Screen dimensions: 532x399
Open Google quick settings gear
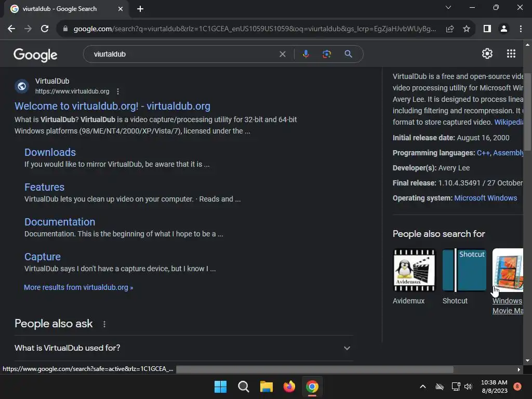[x=487, y=54]
